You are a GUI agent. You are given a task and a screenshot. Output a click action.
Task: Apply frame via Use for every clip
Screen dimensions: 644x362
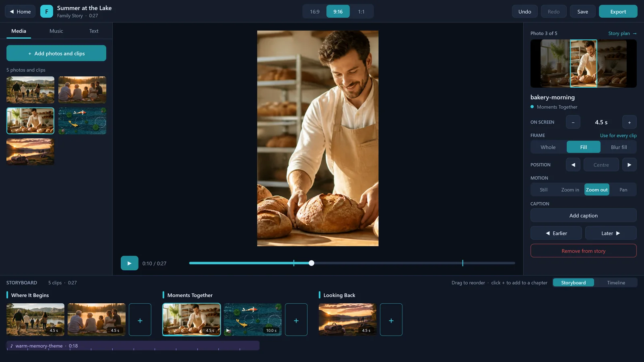[618, 136]
